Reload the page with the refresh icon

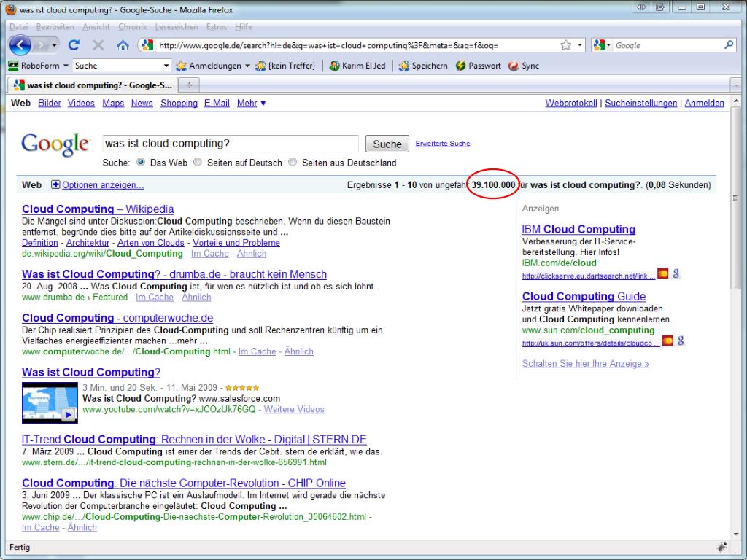click(x=74, y=45)
